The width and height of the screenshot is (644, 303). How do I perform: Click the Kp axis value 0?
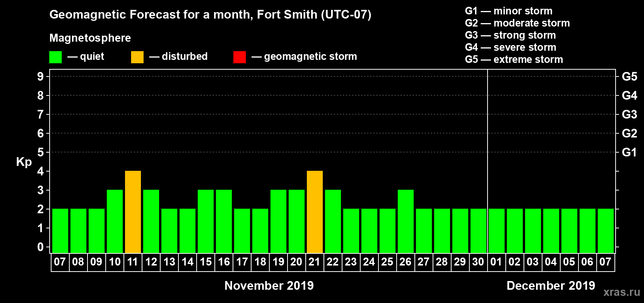tap(41, 247)
